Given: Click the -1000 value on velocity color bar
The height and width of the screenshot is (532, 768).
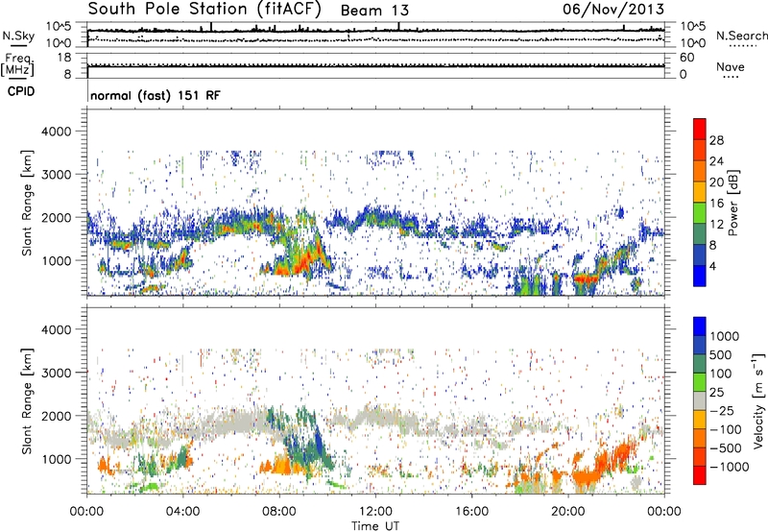Looking at the screenshot, I should (729, 467).
